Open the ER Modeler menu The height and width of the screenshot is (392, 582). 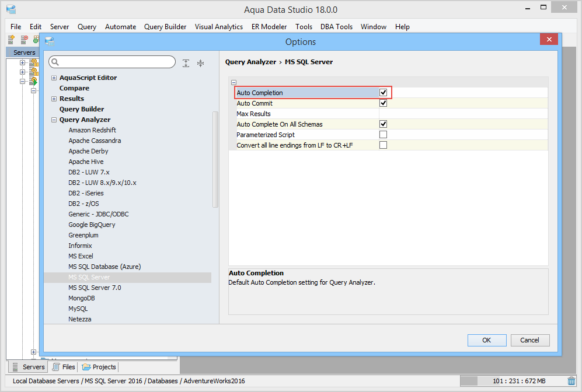tap(269, 27)
